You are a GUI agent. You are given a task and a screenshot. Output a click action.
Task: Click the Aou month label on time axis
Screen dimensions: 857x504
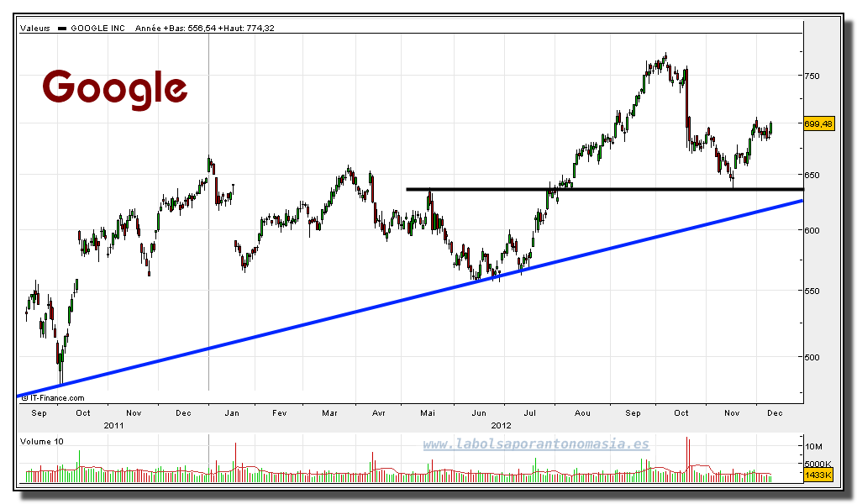tap(582, 413)
